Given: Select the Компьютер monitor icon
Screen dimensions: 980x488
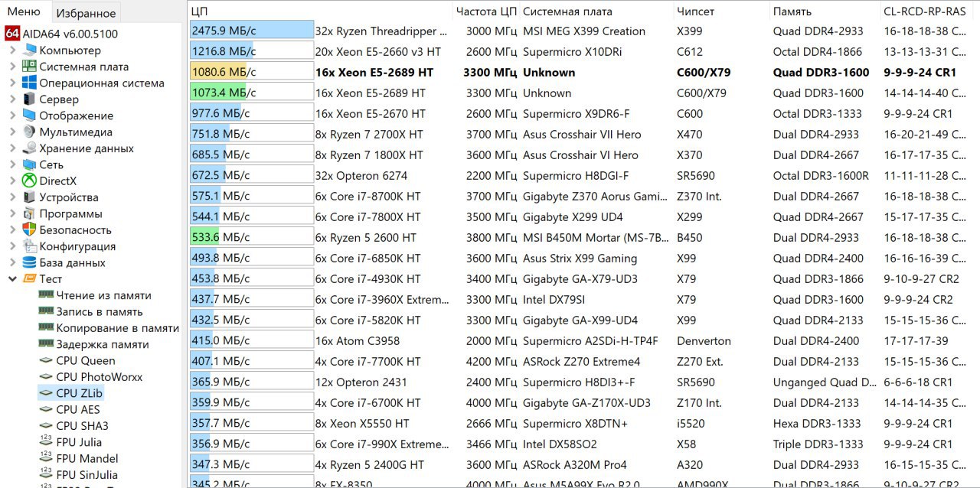Looking at the screenshot, I should pos(29,50).
